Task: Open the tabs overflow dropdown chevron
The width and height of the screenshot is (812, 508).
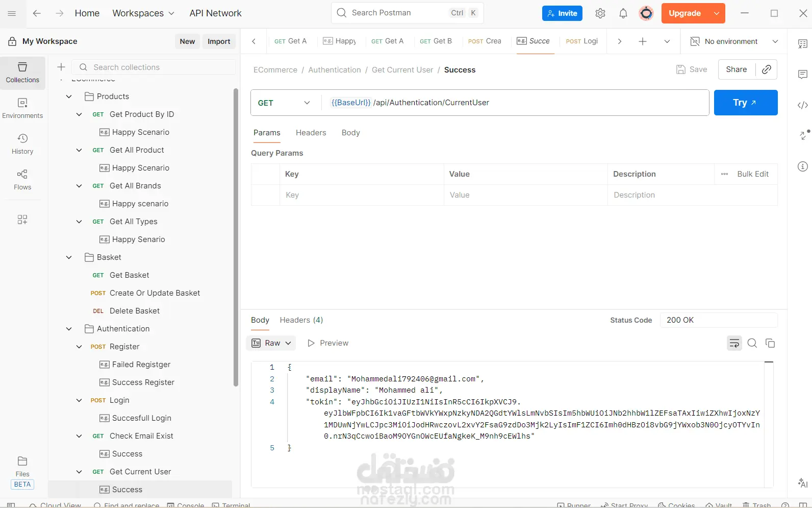Action: point(667,41)
